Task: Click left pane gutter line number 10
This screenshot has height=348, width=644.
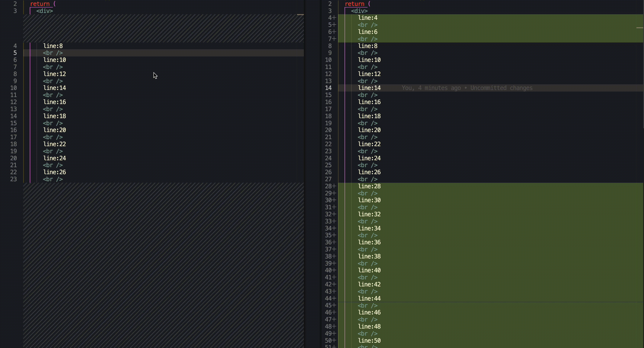Action: coord(14,88)
